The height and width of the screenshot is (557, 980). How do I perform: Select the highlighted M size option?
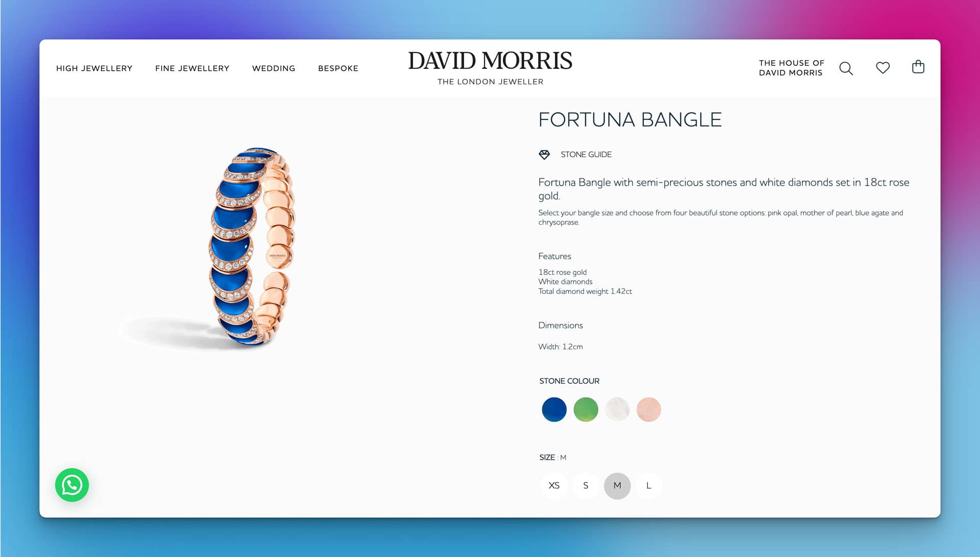pos(617,486)
